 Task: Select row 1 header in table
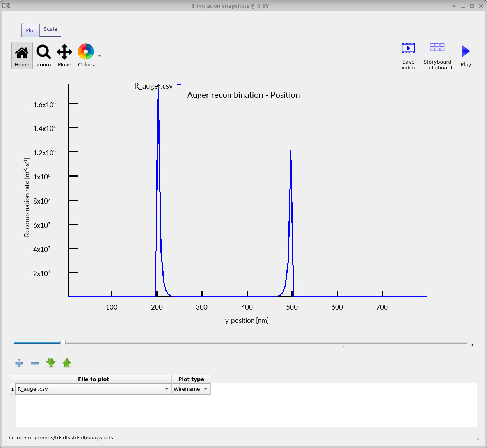(x=12, y=389)
